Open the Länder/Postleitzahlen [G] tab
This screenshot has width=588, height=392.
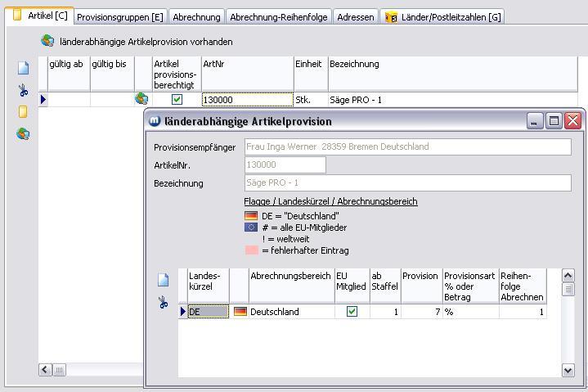click(x=442, y=17)
